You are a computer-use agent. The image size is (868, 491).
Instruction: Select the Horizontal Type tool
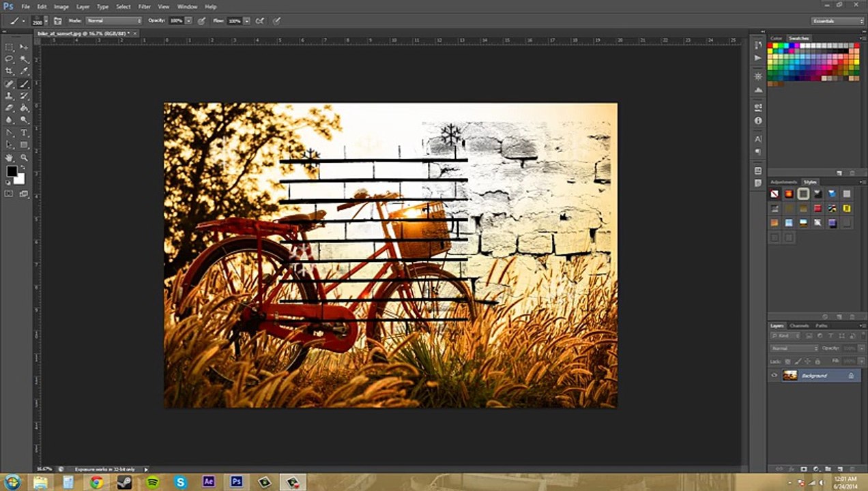pos(24,132)
